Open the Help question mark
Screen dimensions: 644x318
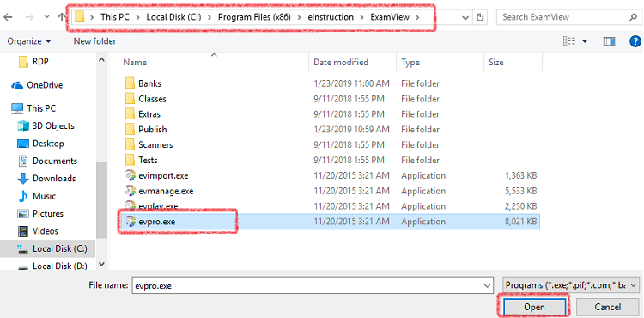635,41
